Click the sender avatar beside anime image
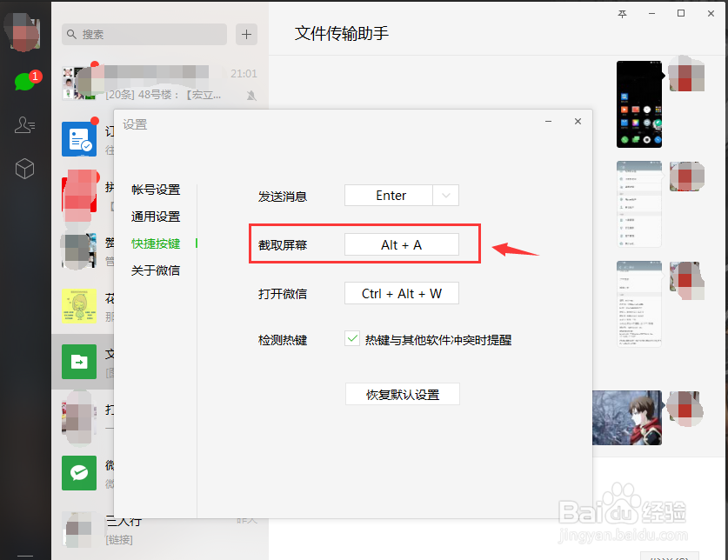 coord(686,409)
